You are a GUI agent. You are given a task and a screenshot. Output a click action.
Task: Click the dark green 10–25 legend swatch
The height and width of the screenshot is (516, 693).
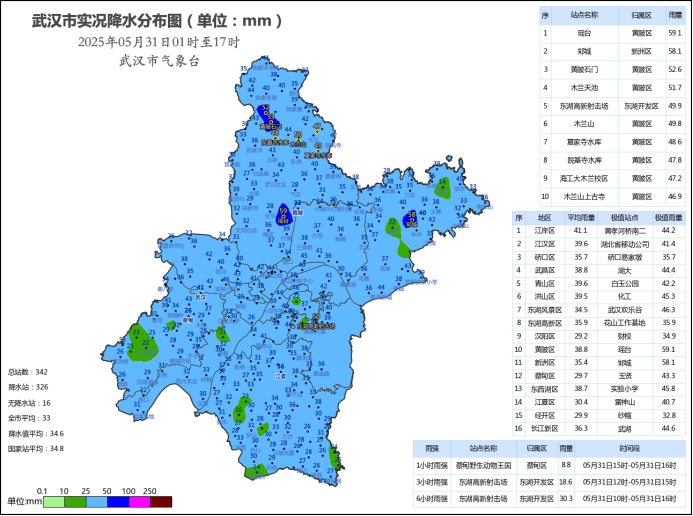(74, 501)
